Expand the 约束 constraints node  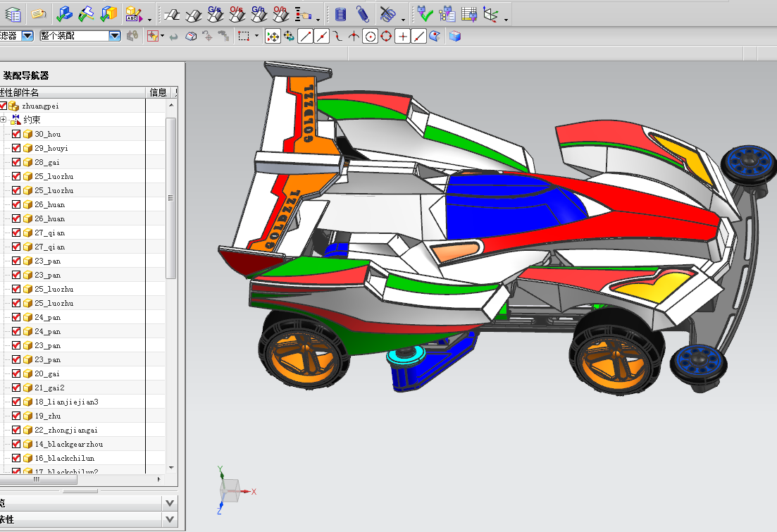tap(3, 120)
